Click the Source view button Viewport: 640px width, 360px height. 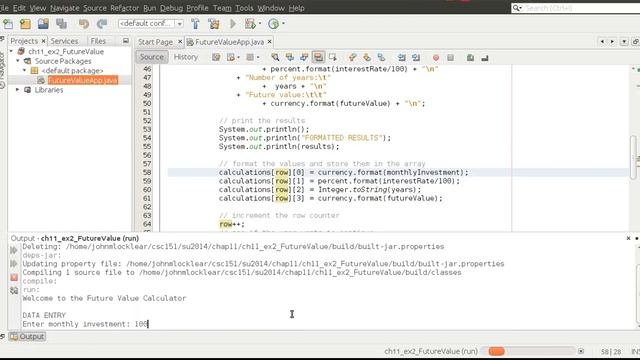pyautogui.click(x=151, y=57)
